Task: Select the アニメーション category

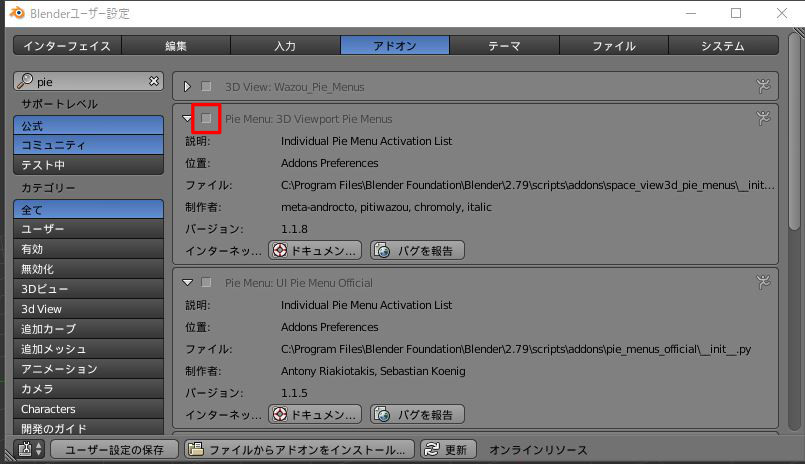Action: tap(88, 369)
